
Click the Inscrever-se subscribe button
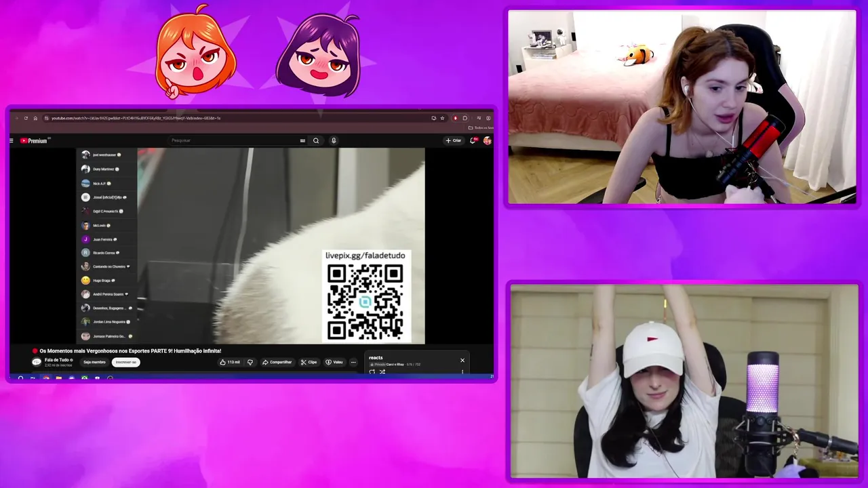point(125,362)
